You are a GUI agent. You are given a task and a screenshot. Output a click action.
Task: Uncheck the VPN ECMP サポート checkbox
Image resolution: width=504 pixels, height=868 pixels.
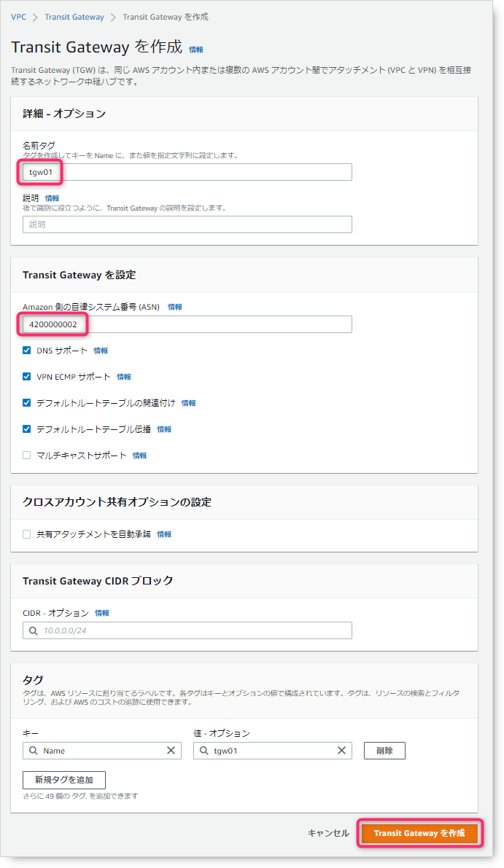pos(26,377)
